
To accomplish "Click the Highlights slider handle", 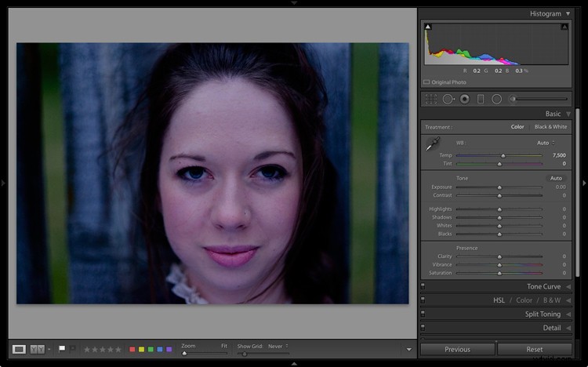I will (499, 209).
